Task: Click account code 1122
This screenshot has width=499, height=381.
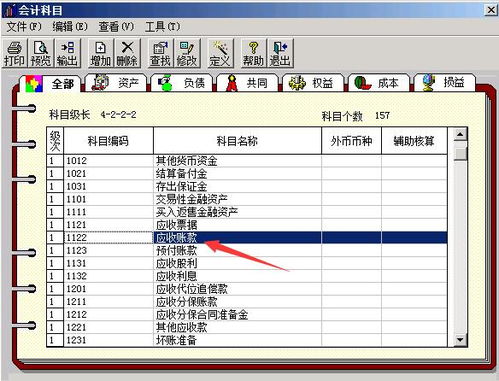Action: coord(77,238)
